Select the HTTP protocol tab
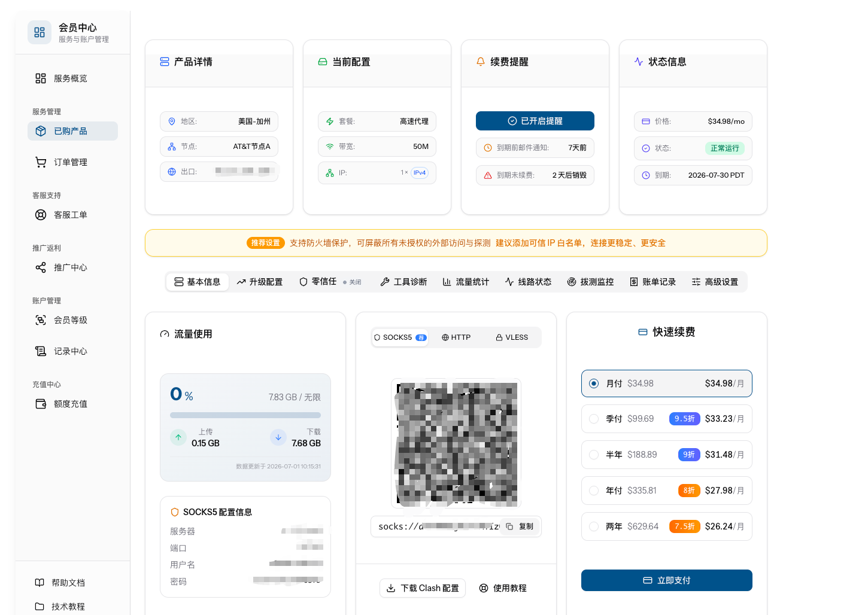This screenshot has width=868, height=615. 456,337
